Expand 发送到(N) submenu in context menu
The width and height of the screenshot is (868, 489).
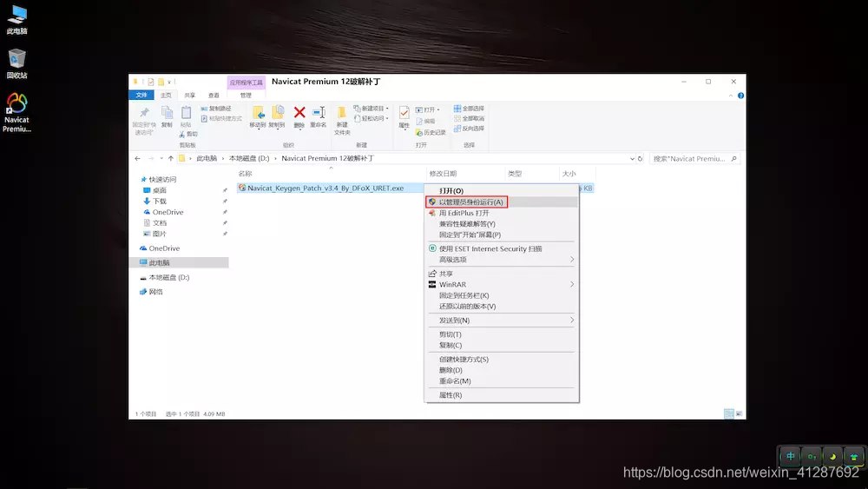tap(502, 320)
